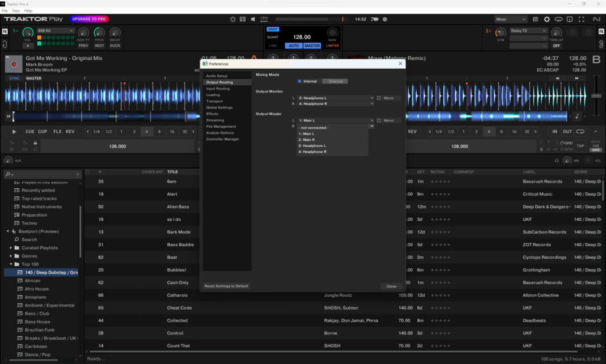Skip deck A to track start

click(x=8, y=117)
